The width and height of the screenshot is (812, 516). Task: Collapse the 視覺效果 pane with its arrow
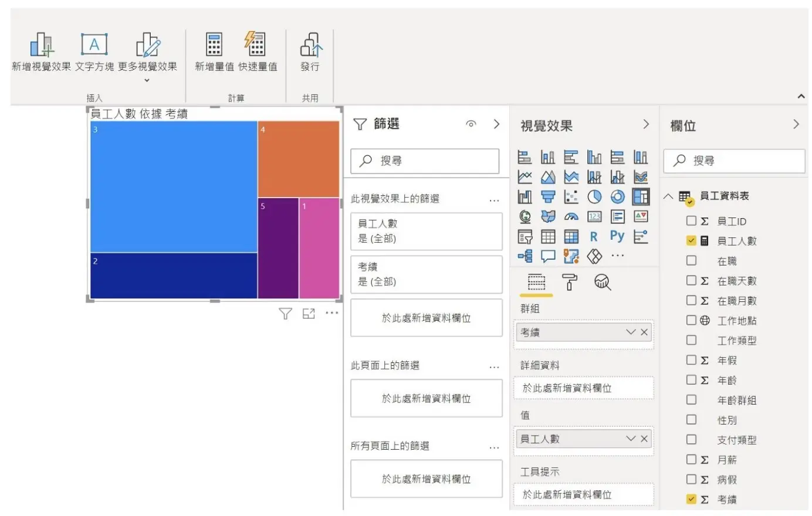(646, 124)
